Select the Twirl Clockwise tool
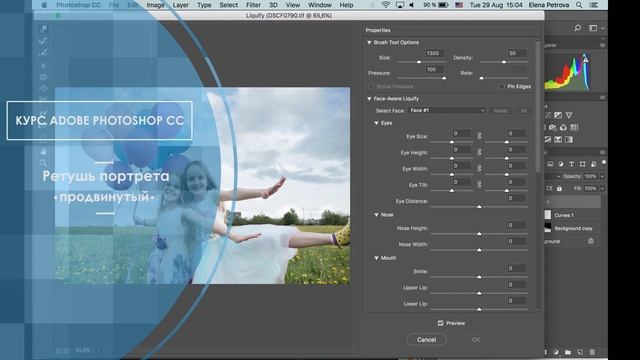The width and height of the screenshot is (640, 360). pos(43,65)
